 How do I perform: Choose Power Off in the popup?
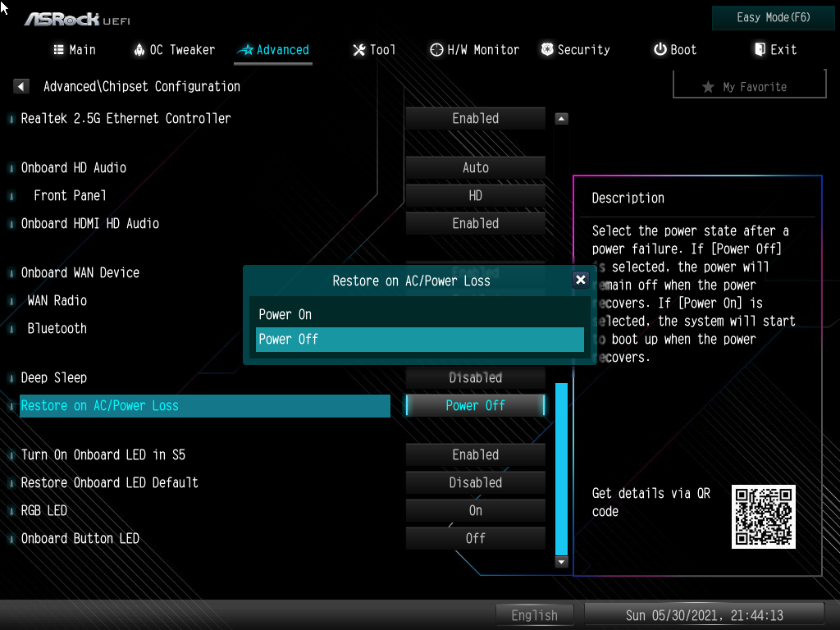[x=419, y=339]
